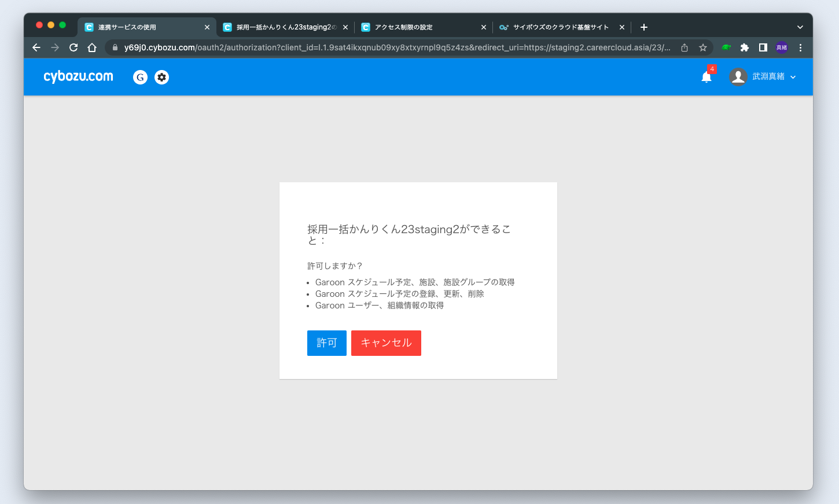Switch to the サイボウズのクラウド基盤サイト tab
Screen dimensions: 839x504
(555, 27)
